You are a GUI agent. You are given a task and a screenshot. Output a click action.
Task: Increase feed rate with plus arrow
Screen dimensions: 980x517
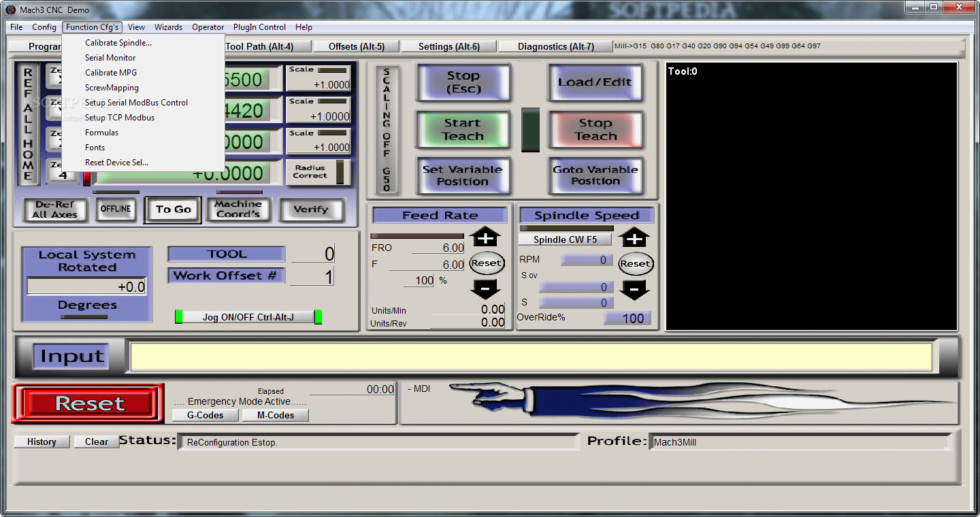tap(485, 237)
